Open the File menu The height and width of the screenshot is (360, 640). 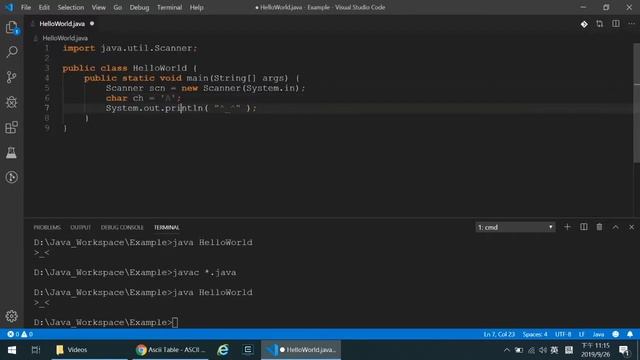click(x=26, y=7)
